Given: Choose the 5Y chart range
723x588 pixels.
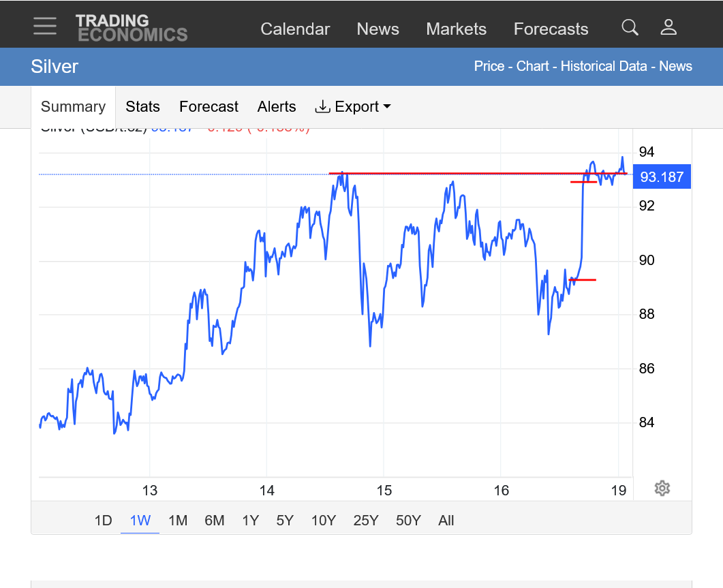Looking at the screenshot, I should (285, 521).
